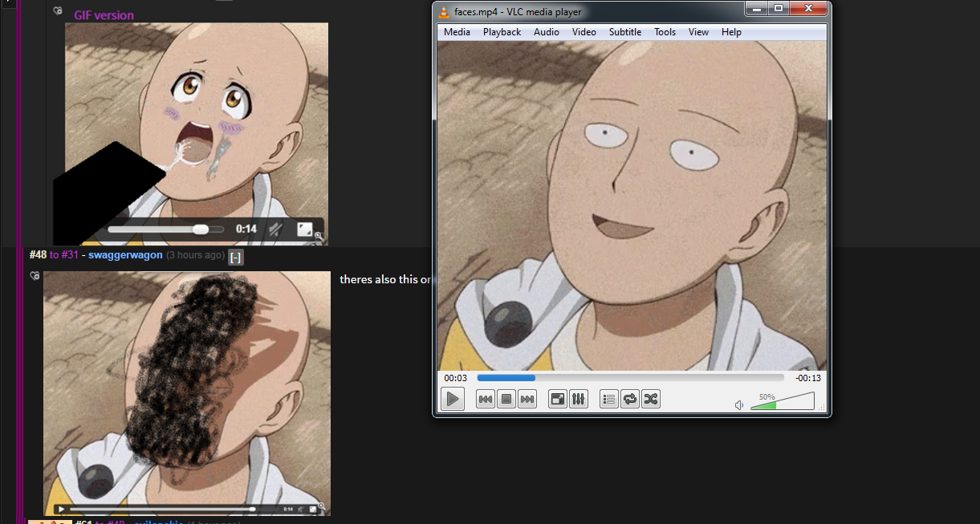This screenshot has height=524, width=980.
Task: Click the VLC seek progress bar
Action: coord(630,378)
